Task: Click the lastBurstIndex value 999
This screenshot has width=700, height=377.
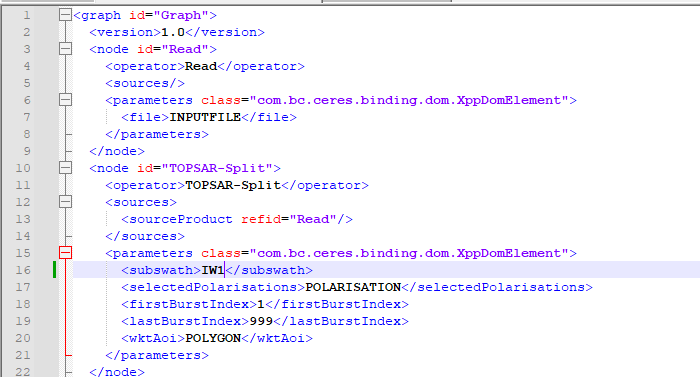Action: 261,321
